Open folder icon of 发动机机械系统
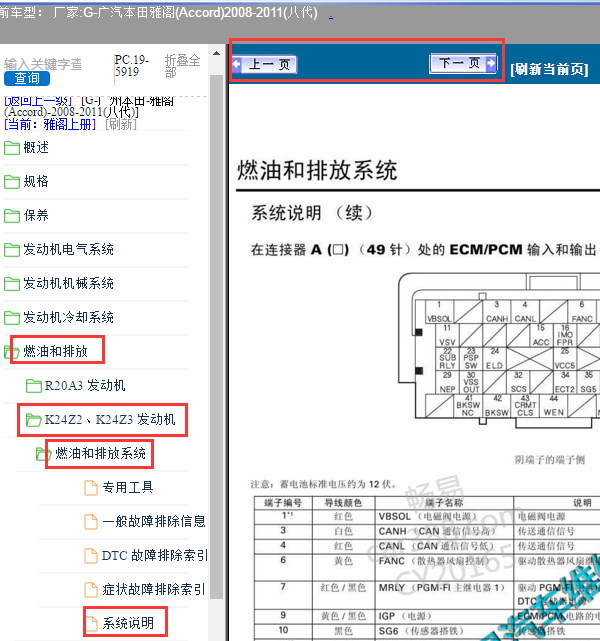600x641 pixels. coord(12,283)
